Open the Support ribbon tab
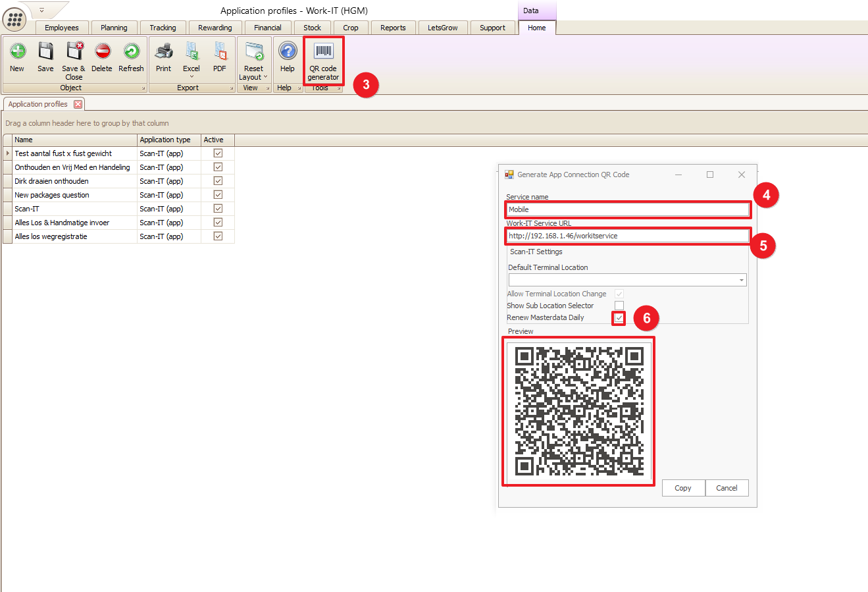This screenshot has width=868, height=592. coord(493,28)
